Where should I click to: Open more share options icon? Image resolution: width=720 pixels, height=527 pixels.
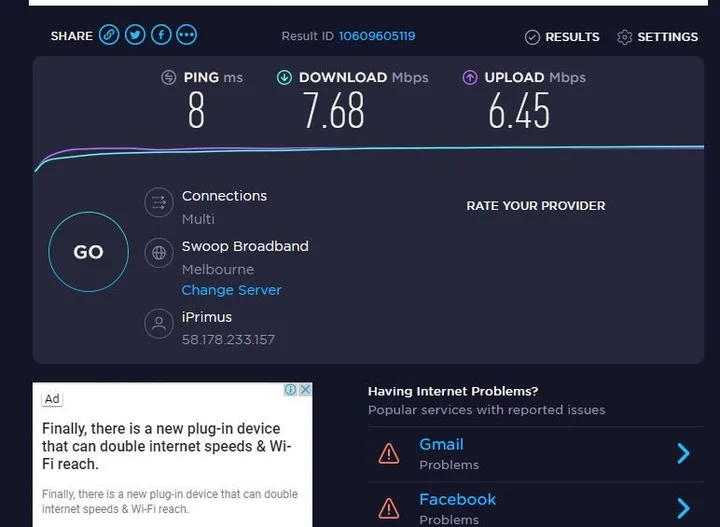point(187,36)
